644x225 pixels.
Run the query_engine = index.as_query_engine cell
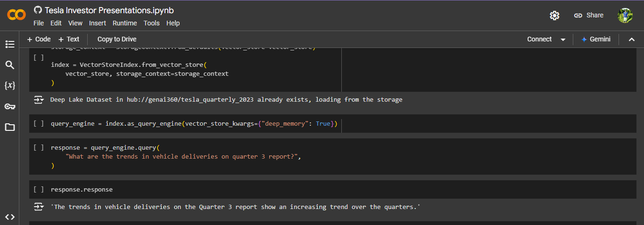(39, 123)
